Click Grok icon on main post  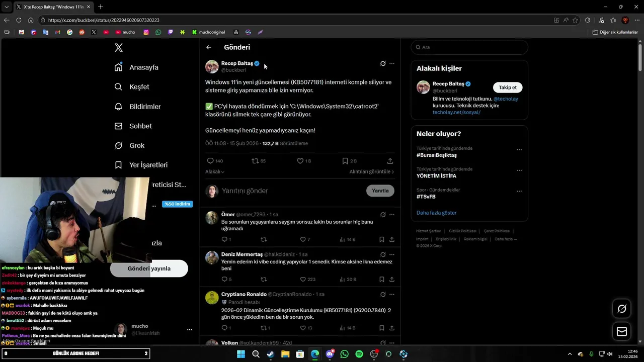383,63
